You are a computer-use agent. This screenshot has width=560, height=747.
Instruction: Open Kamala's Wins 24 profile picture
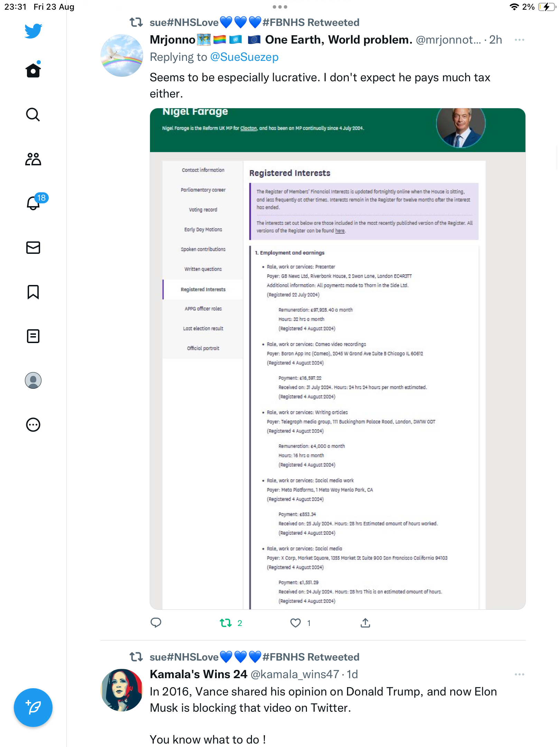click(x=122, y=690)
